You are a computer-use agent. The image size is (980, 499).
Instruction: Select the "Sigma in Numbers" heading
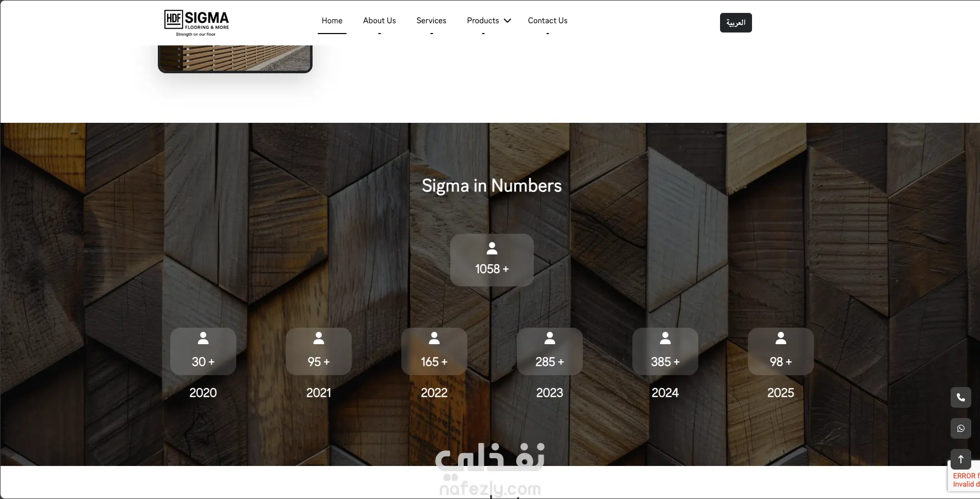tap(492, 186)
